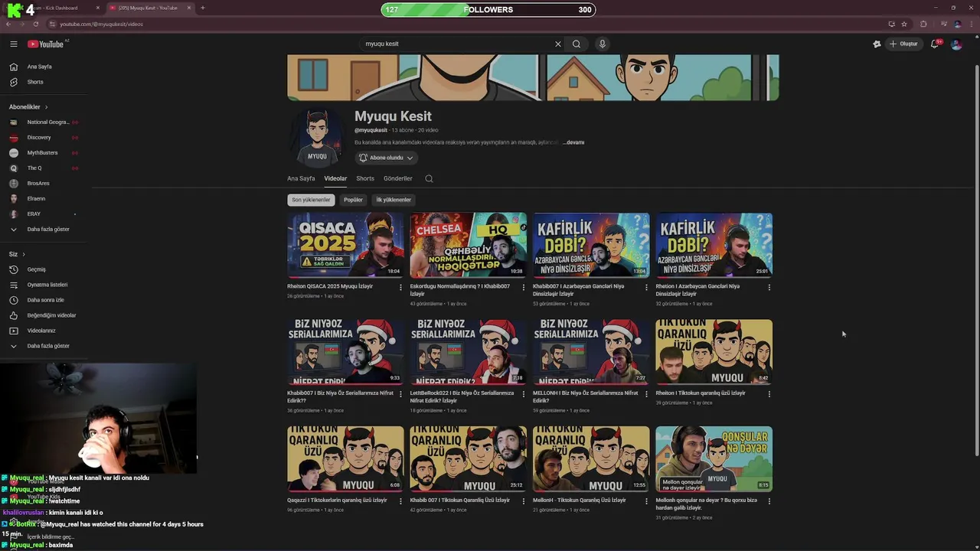Open Beğendiğim videolar liked videos
The width and height of the screenshot is (980, 551).
[51, 315]
